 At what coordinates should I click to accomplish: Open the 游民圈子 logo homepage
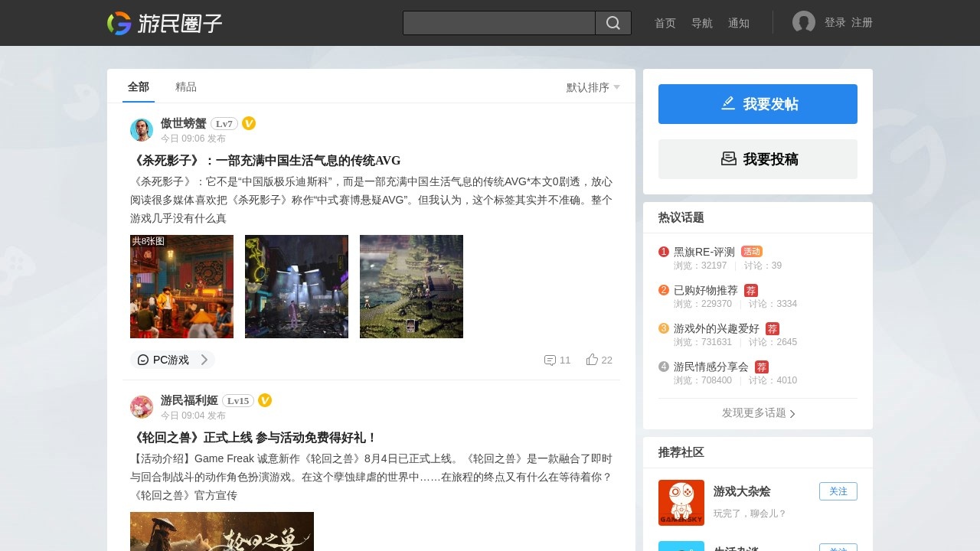pos(165,23)
